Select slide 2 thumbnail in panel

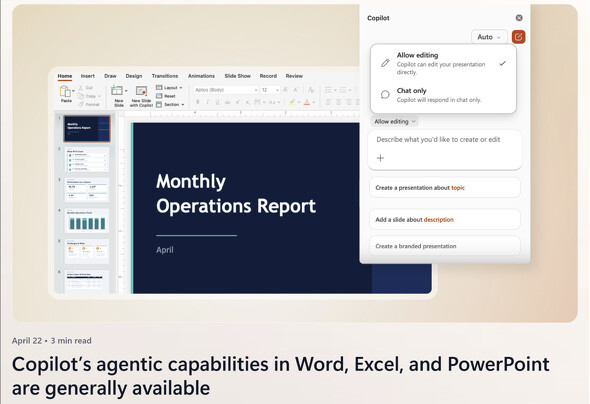pyautogui.click(x=87, y=160)
